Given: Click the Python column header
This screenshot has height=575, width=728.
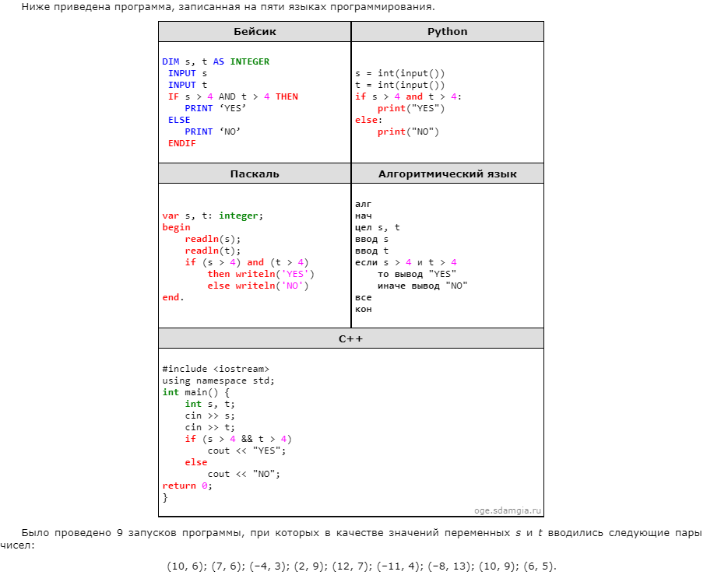Looking at the screenshot, I should (447, 32).
